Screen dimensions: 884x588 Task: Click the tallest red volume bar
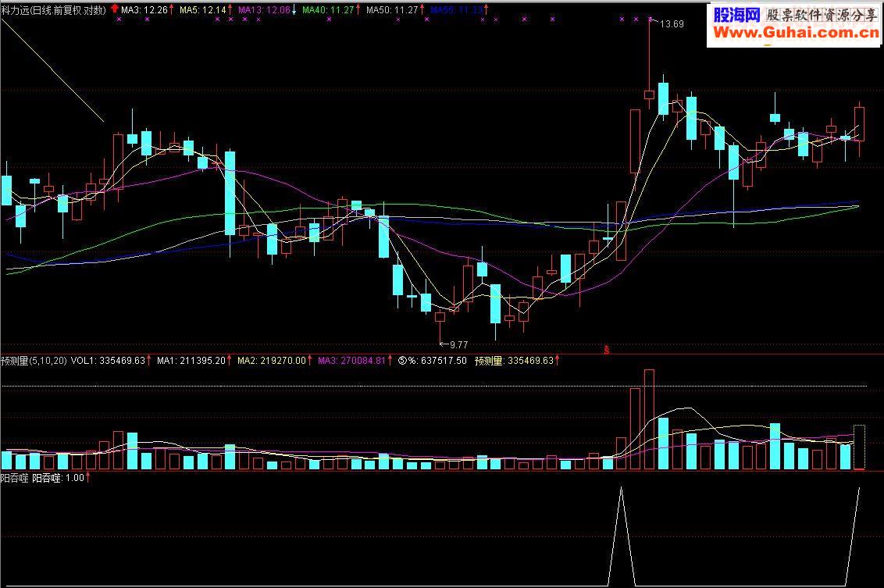649,419
